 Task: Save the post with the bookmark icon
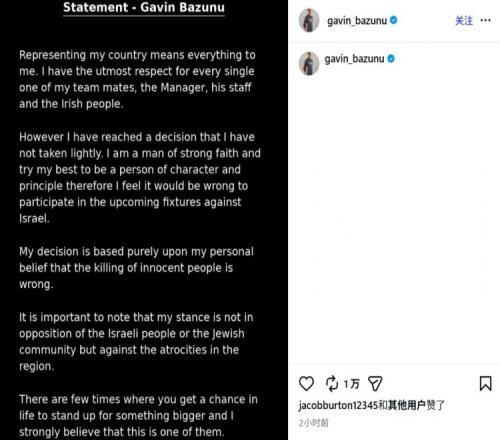tap(485, 383)
